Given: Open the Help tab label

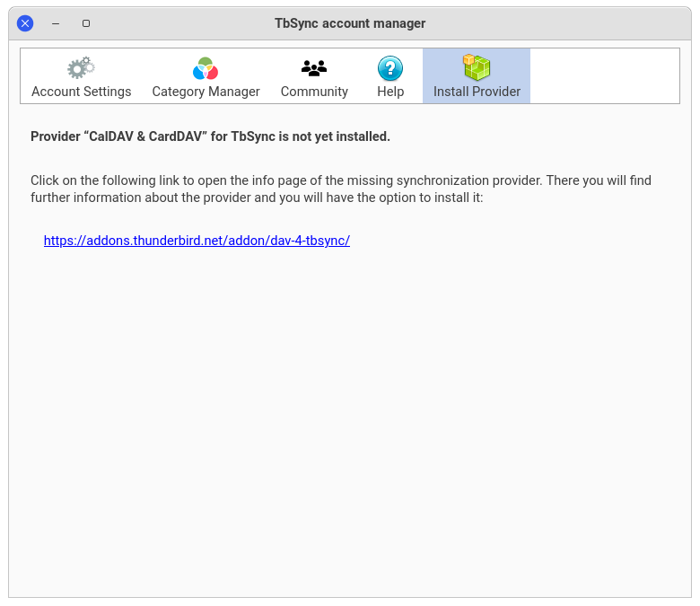Looking at the screenshot, I should (x=390, y=92).
